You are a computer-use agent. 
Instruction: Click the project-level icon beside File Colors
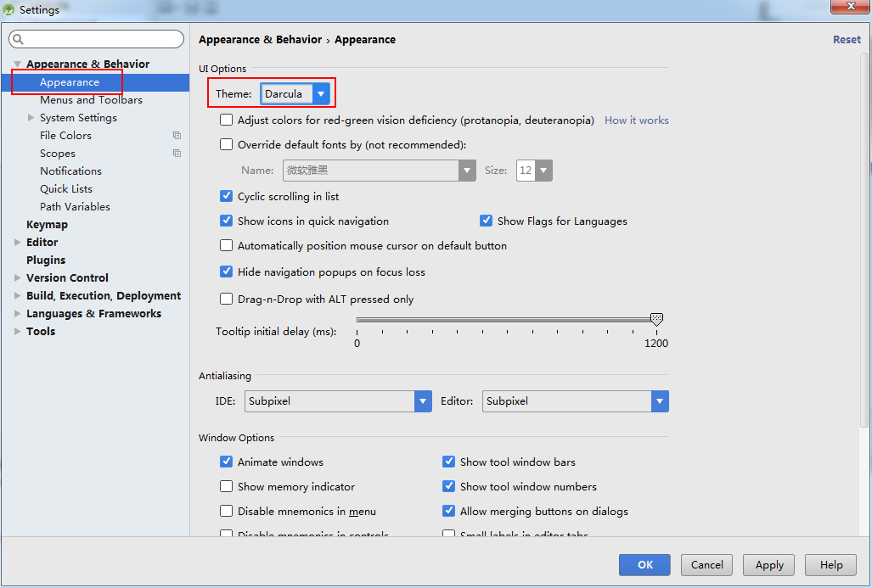point(177,136)
